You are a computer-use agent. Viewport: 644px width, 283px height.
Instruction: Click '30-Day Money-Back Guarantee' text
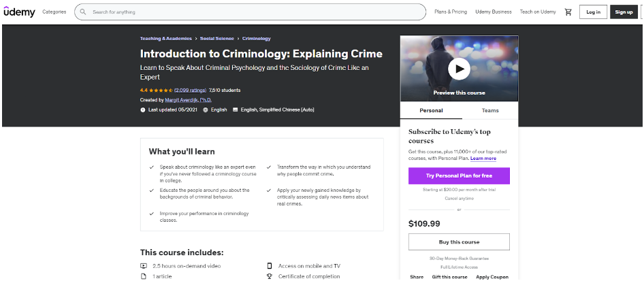click(x=459, y=259)
